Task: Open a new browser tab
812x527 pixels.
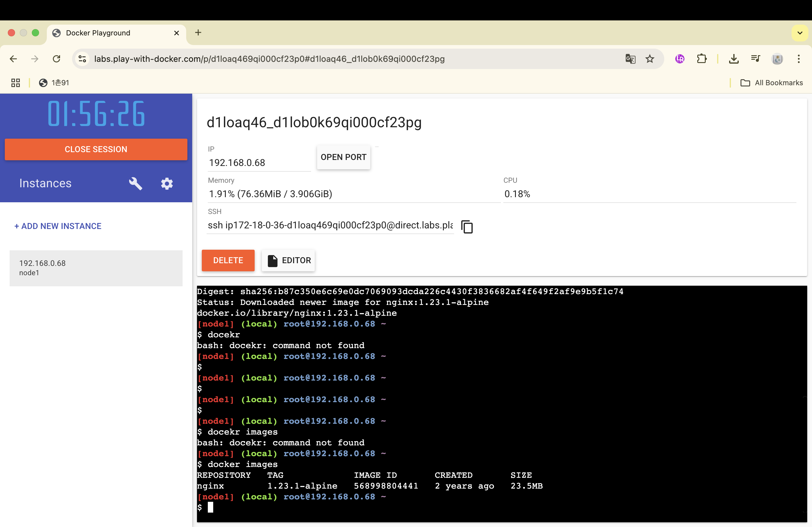Action: [198, 33]
